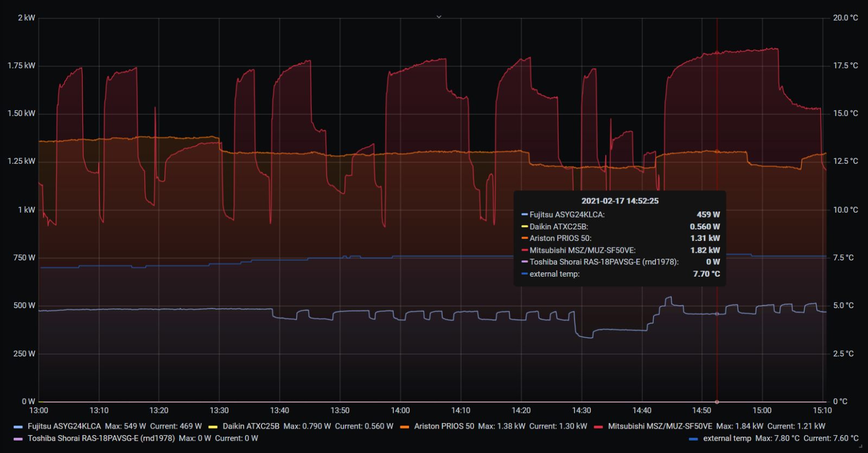
Task: Click the "2 kW" left axis label
Action: coord(27,18)
